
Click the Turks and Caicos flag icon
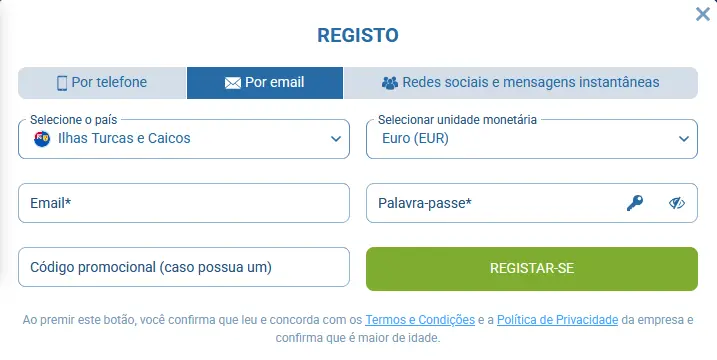(x=42, y=139)
